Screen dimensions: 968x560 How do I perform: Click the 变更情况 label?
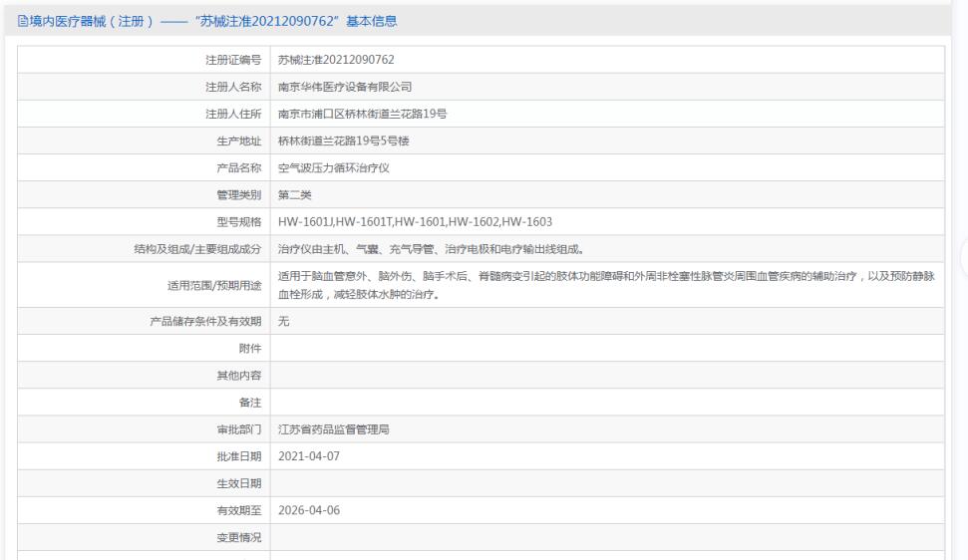click(x=239, y=538)
